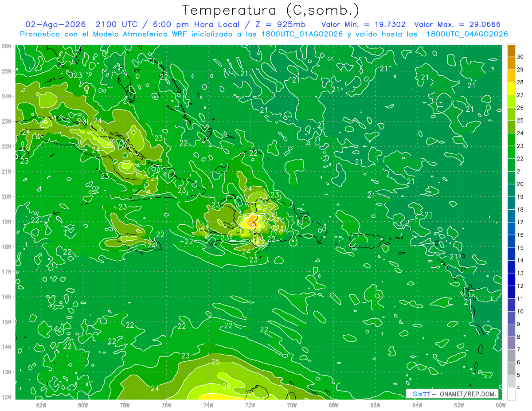Click the latitude axis label "15N"
Screen dimensions: 532x411
pos(7,321)
